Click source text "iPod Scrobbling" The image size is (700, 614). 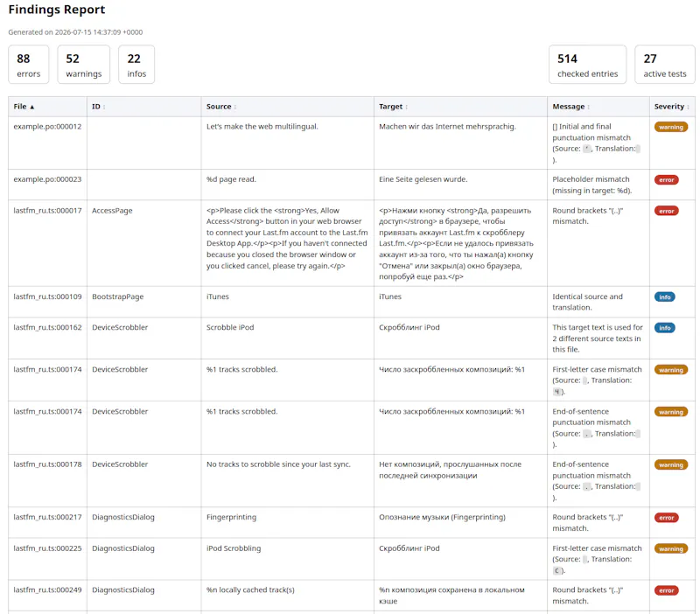coord(234,548)
